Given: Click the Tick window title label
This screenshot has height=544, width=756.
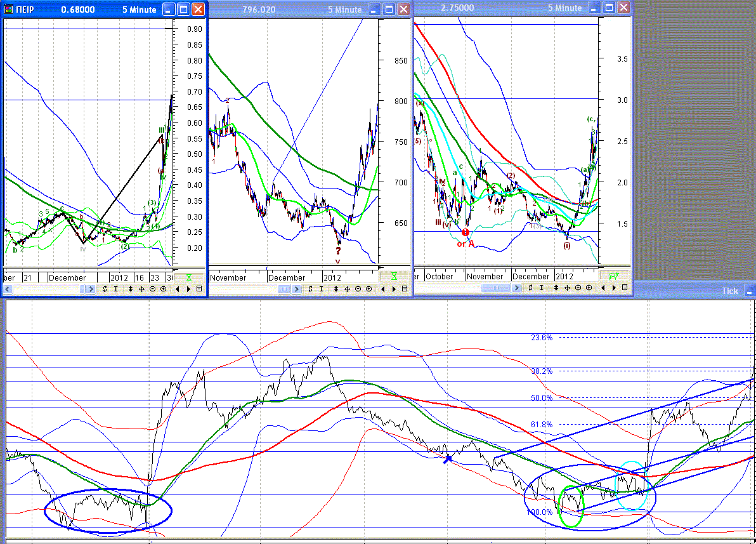Looking at the screenshot, I should point(730,291).
